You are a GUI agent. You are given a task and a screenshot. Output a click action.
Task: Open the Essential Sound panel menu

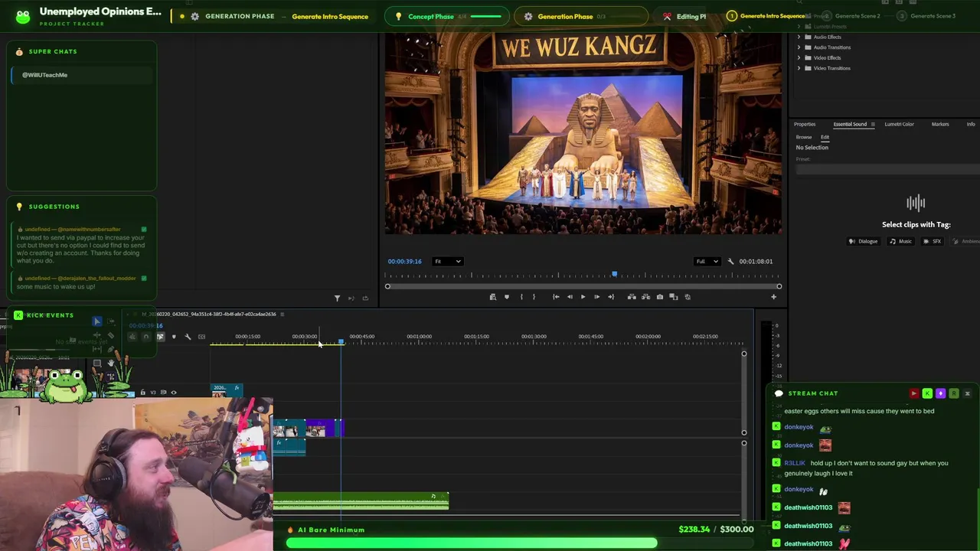pos(872,124)
